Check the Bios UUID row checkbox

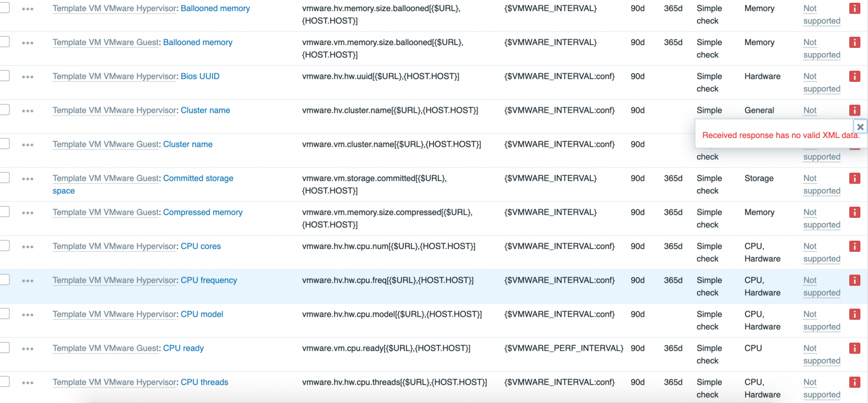[x=4, y=75]
